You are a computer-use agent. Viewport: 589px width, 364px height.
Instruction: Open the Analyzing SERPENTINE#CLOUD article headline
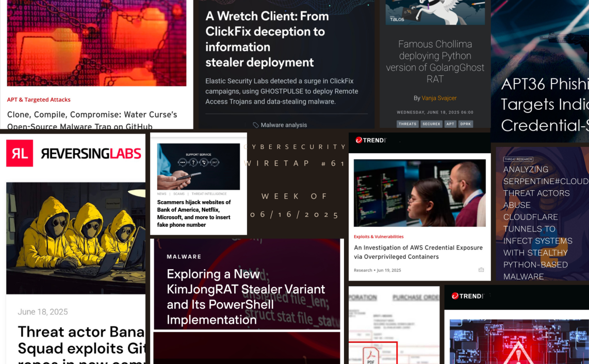coord(545,223)
